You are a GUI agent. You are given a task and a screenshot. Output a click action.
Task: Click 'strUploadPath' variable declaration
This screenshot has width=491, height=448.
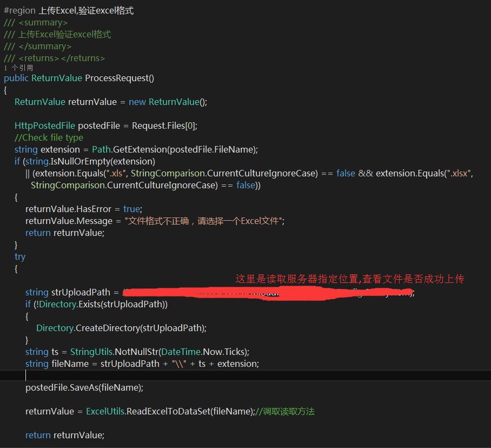[x=81, y=292]
